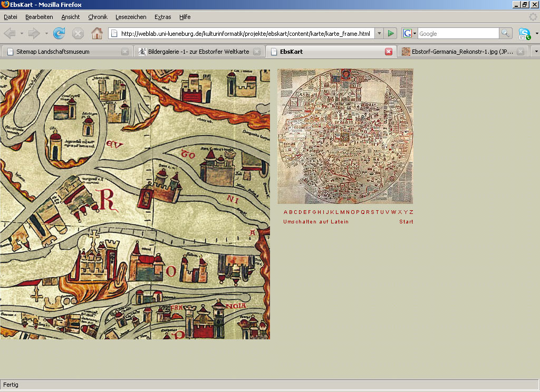
Task: Click the Back arrow button
Action: (9, 33)
